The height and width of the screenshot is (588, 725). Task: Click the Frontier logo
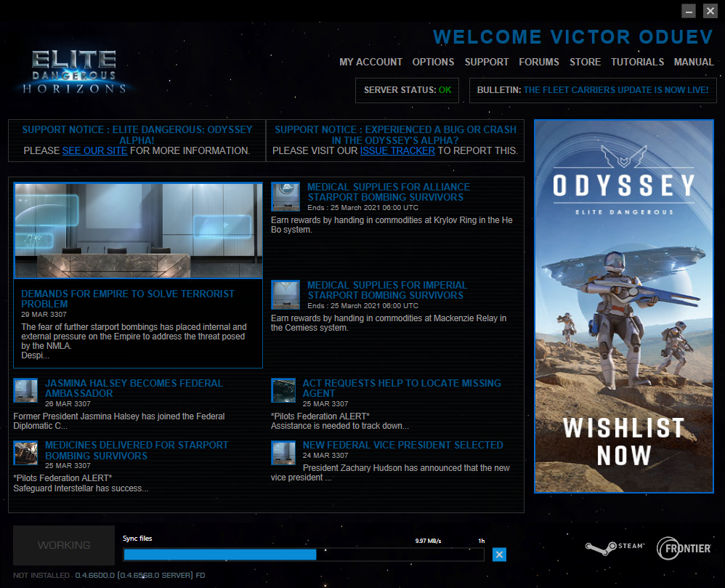[x=684, y=548]
